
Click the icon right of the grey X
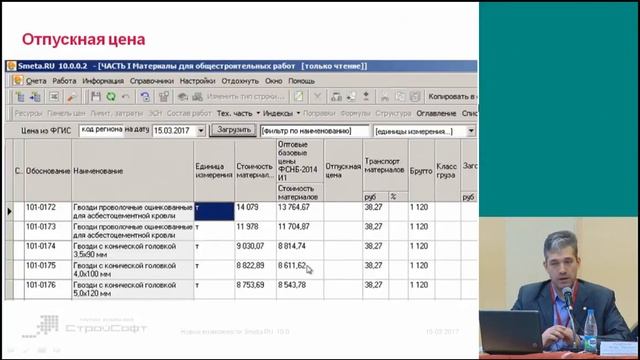click(336, 97)
